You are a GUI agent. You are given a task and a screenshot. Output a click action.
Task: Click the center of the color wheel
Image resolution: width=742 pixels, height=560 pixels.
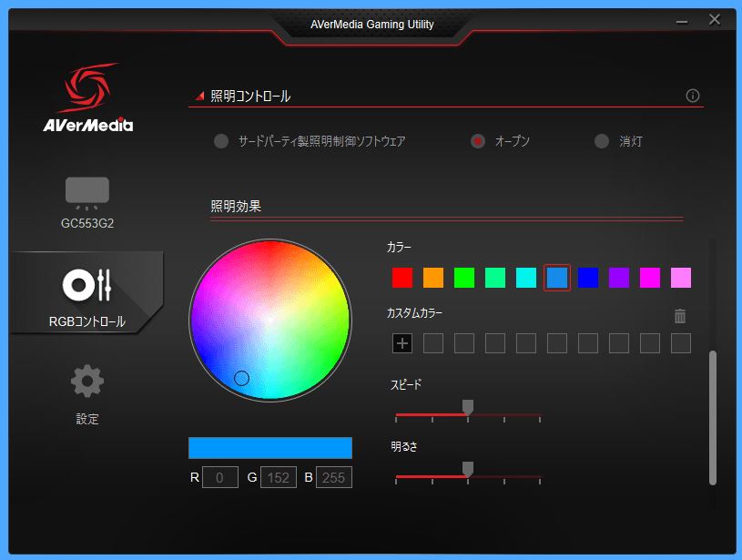pyautogui.click(x=270, y=321)
